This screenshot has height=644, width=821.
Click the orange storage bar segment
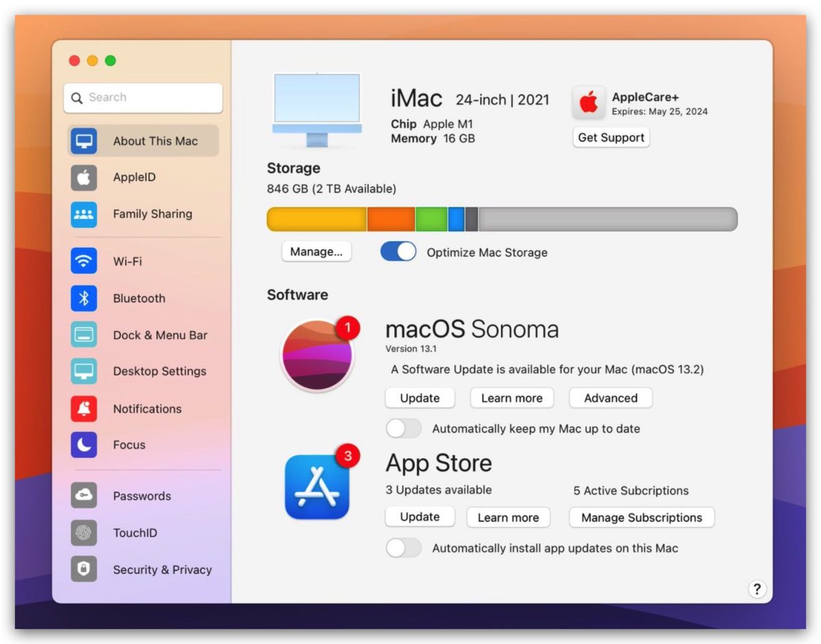[x=391, y=219]
